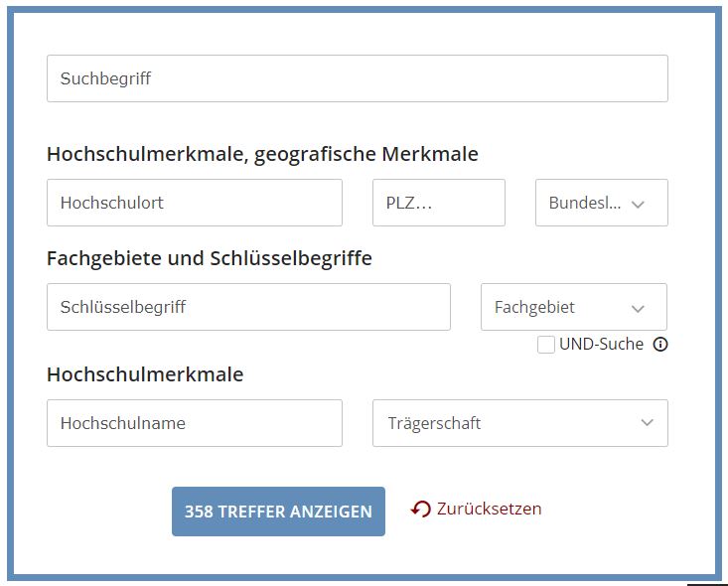
Task: Click the circular reset arrow icon
Action: pyautogui.click(x=421, y=509)
